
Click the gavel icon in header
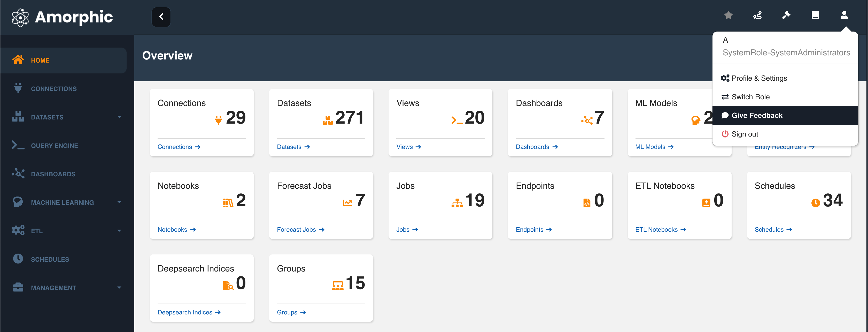786,15
